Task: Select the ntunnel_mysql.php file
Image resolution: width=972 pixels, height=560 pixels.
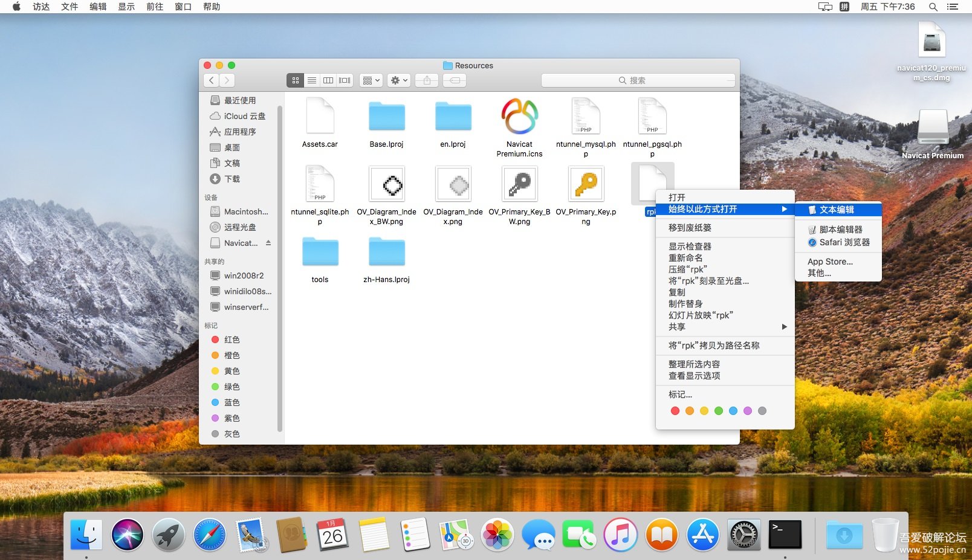Action: click(x=586, y=115)
